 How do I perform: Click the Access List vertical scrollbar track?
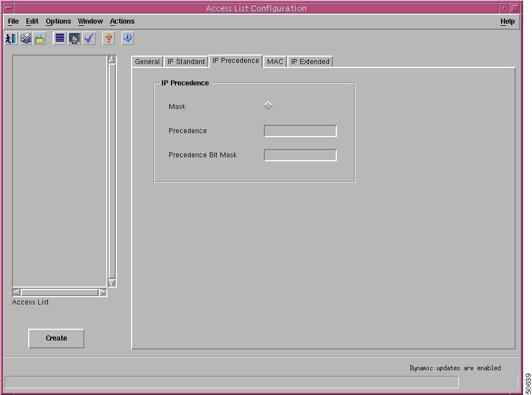pos(112,171)
